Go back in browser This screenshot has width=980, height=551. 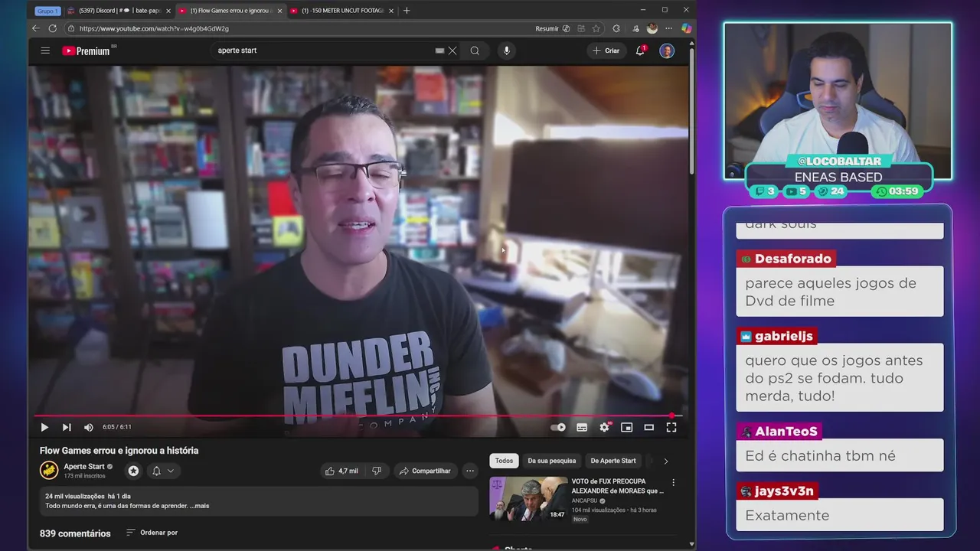click(x=35, y=28)
